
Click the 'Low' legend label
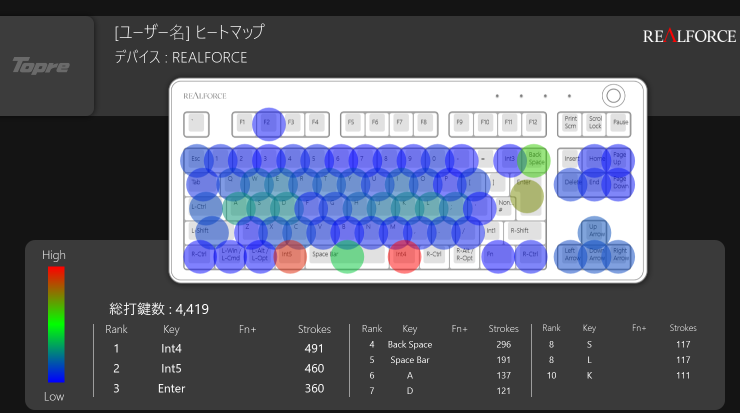pos(54,396)
